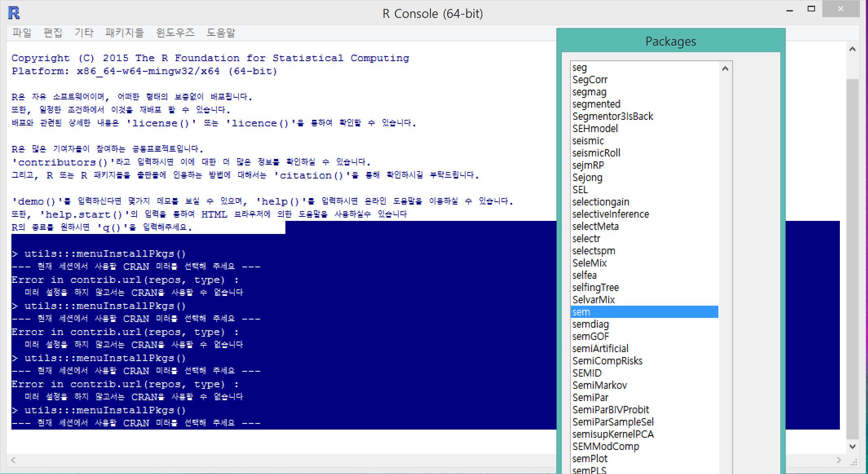Open the 편집 menu
This screenshot has width=868, height=474.
pos(53,33)
